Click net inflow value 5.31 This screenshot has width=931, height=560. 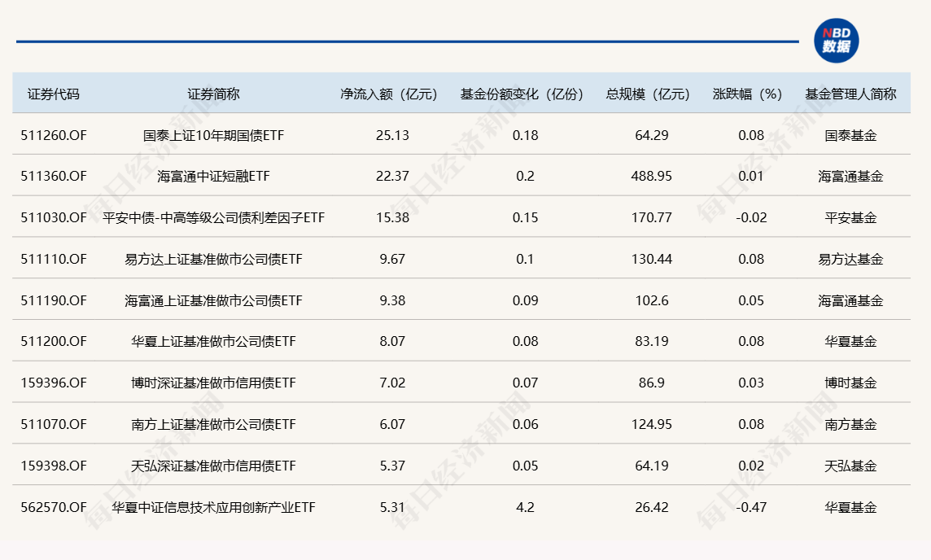pos(392,508)
